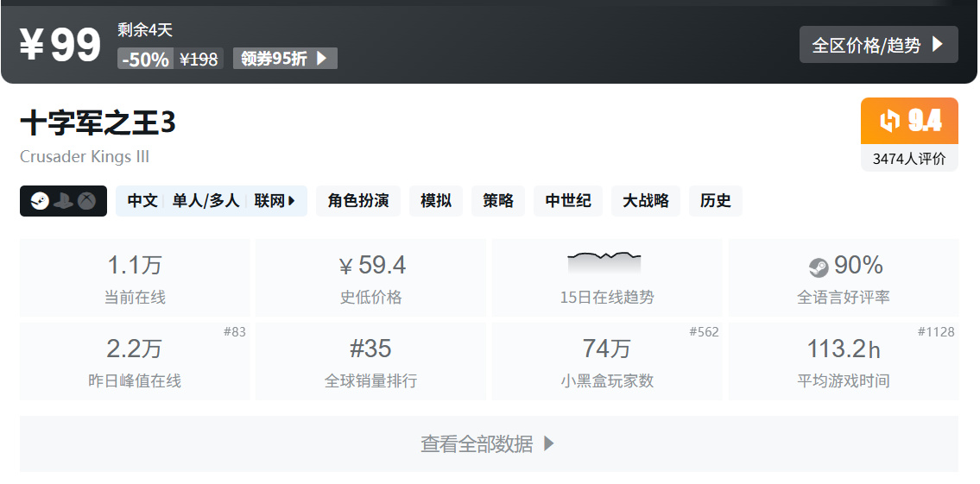Click the current price ¥99
Image resolution: width=980 pixels, height=484 pixels.
tap(60, 45)
